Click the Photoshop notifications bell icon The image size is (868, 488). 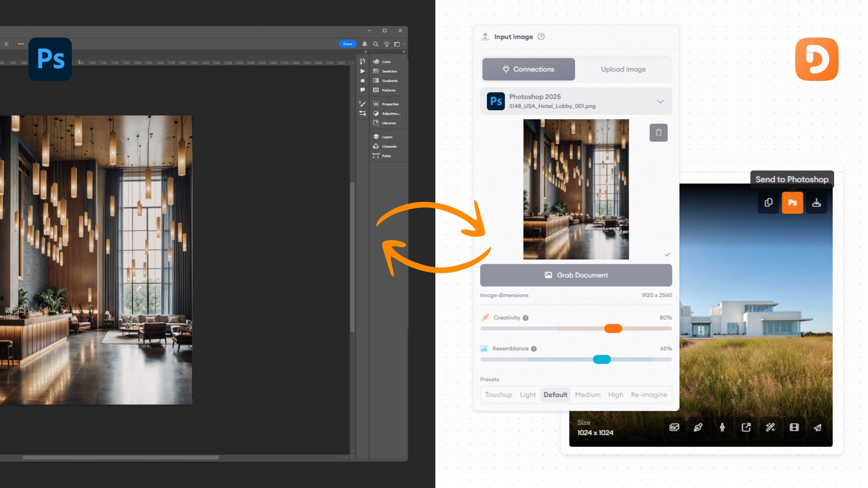pos(365,44)
